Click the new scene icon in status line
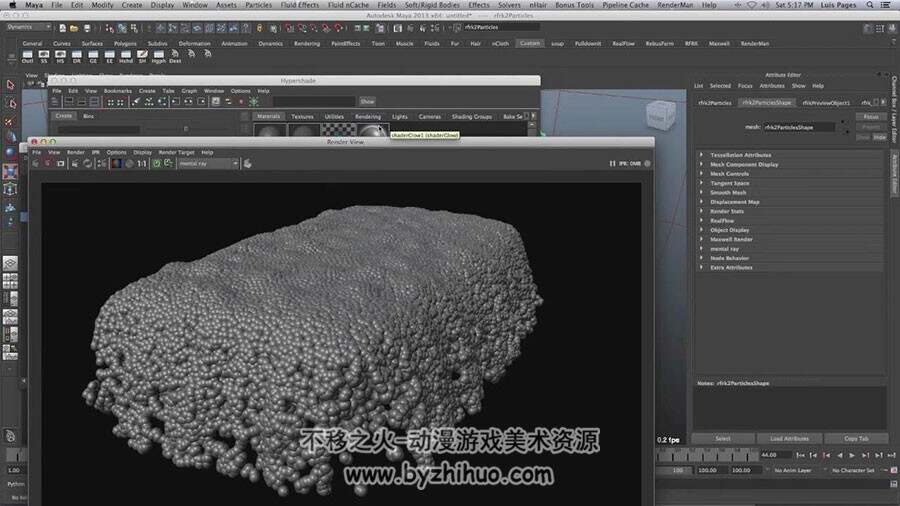This screenshot has width=900, height=506. pos(63,28)
